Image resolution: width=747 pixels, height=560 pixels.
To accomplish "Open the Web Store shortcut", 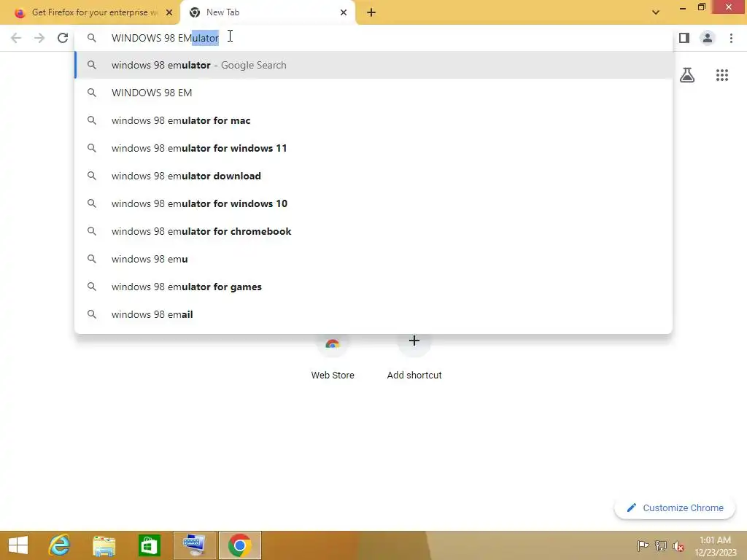I will pos(333,357).
